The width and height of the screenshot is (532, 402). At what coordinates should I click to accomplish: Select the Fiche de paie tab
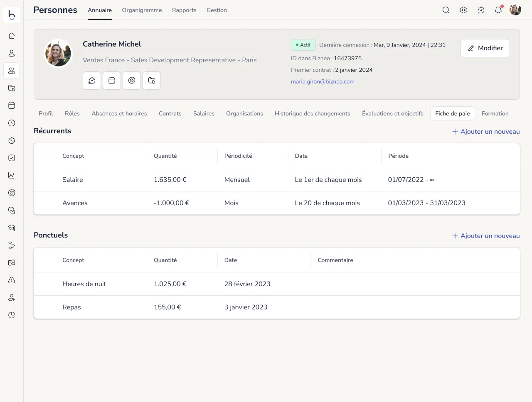pos(453,113)
